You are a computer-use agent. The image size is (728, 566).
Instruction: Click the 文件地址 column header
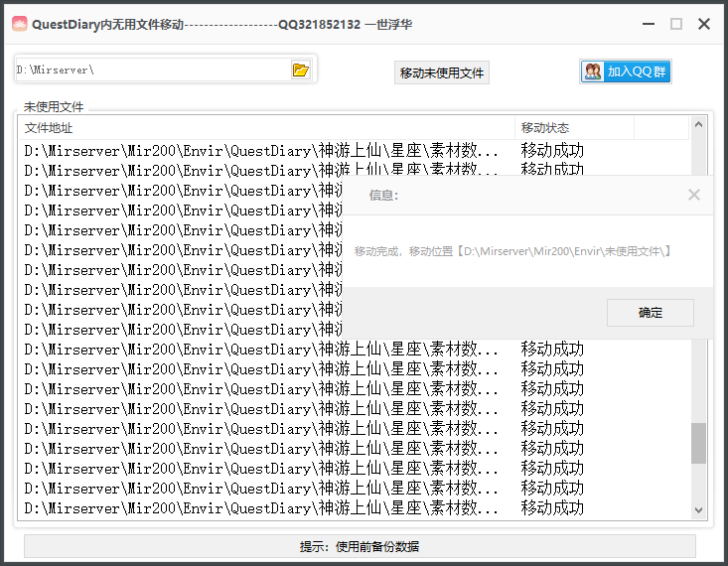click(x=266, y=128)
